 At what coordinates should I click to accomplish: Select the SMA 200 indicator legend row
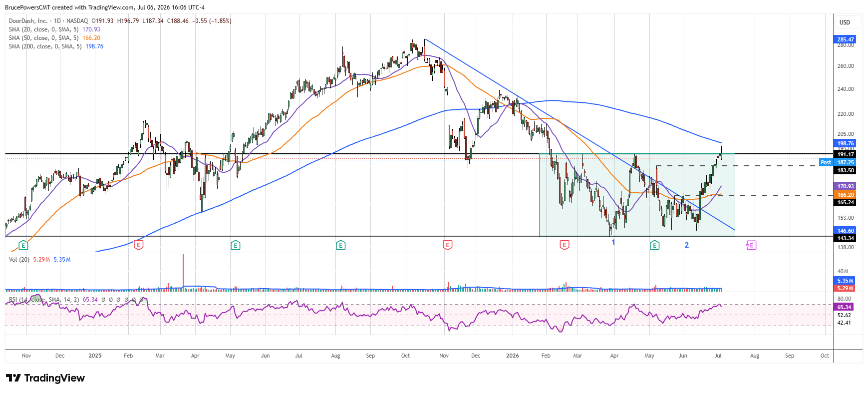[56, 46]
